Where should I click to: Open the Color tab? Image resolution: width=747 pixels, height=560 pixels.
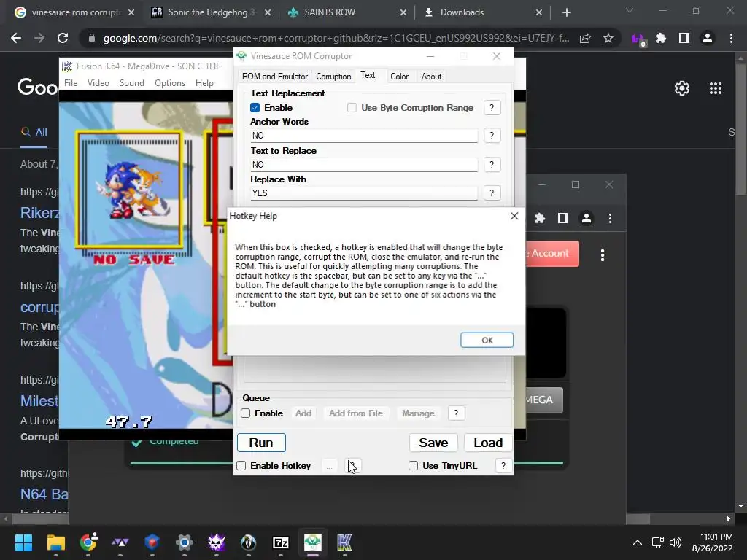pos(399,76)
